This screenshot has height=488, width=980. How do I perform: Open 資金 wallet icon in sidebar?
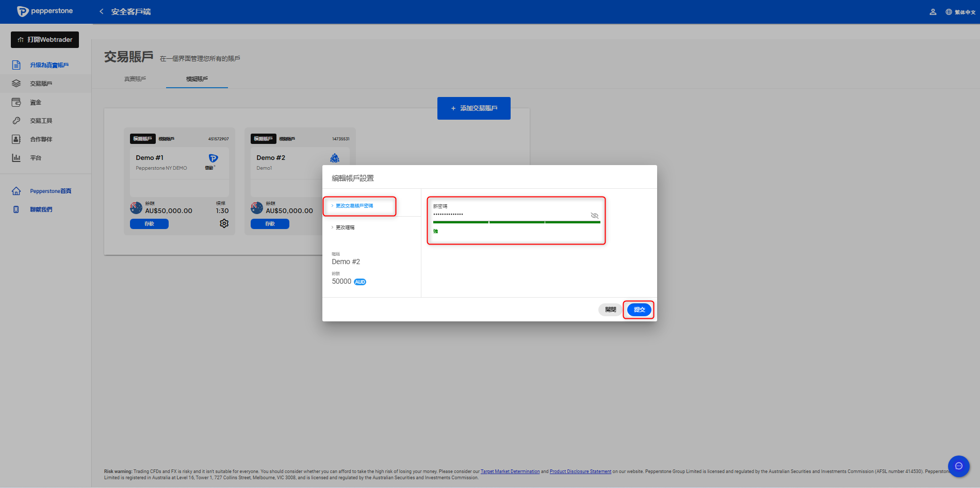click(17, 102)
